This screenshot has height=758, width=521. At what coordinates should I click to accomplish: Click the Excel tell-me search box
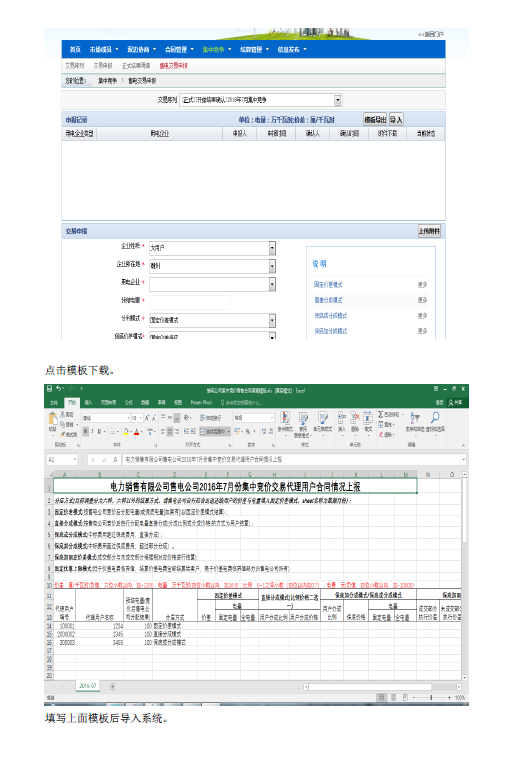click(242, 403)
